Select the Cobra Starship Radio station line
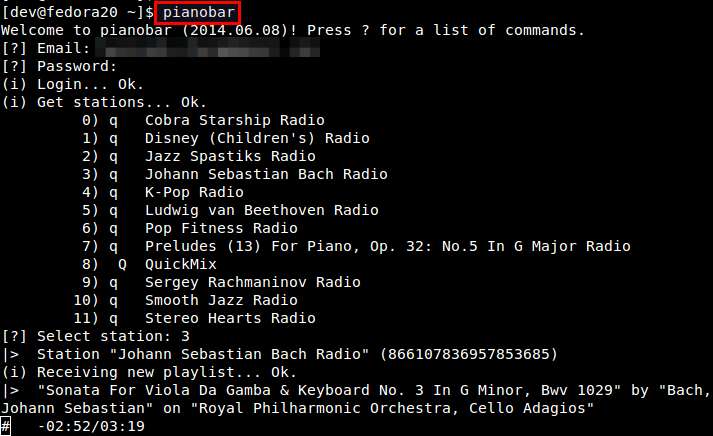Screen dimensions: 713x436 click(203, 120)
